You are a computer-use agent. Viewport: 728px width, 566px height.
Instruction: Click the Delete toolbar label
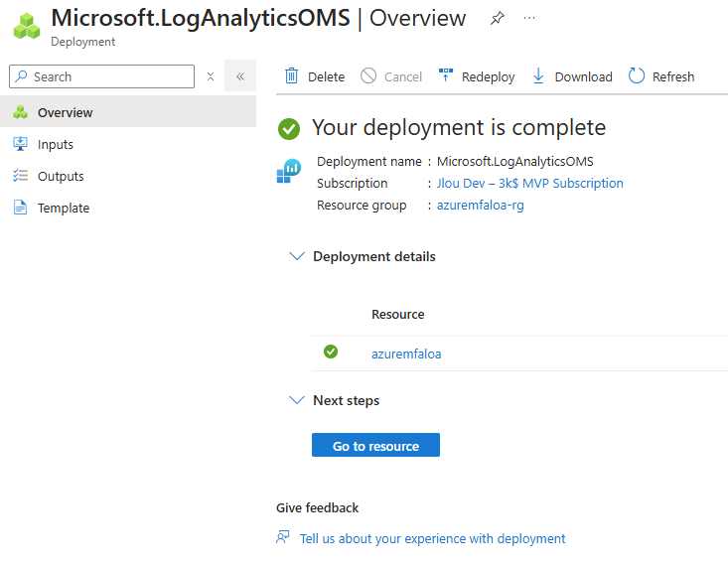pyautogui.click(x=326, y=76)
